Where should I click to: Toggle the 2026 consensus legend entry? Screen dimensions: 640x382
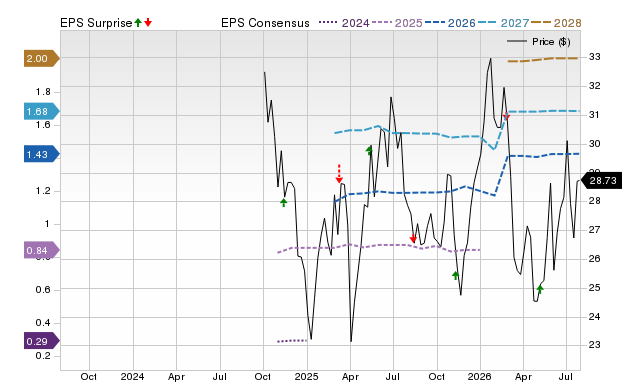450,23
